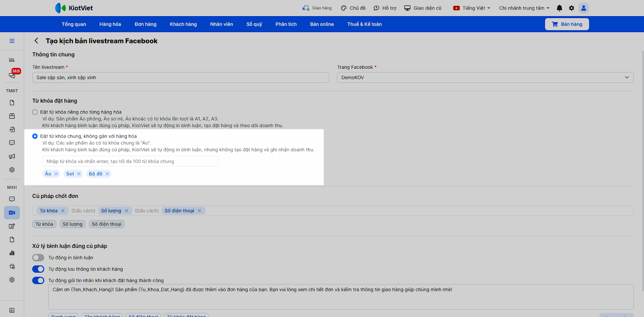Click the Bán hàng button

(x=567, y=24)
